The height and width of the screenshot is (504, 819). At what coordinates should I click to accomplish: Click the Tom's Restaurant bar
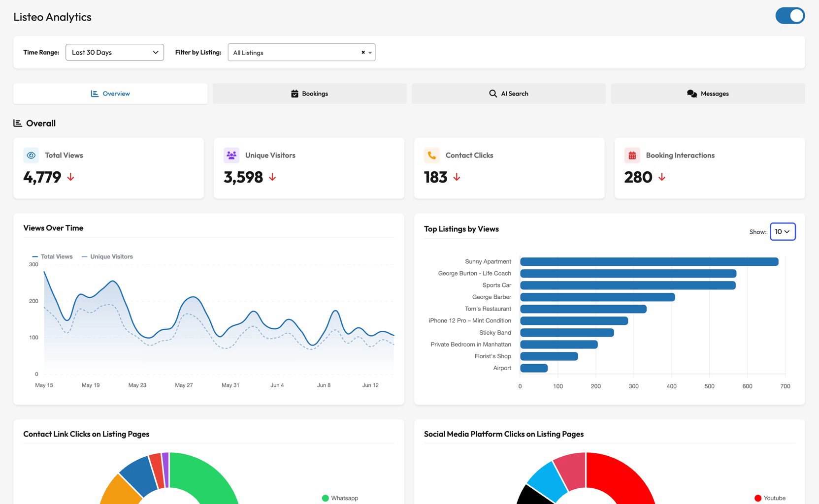(583, 309)
